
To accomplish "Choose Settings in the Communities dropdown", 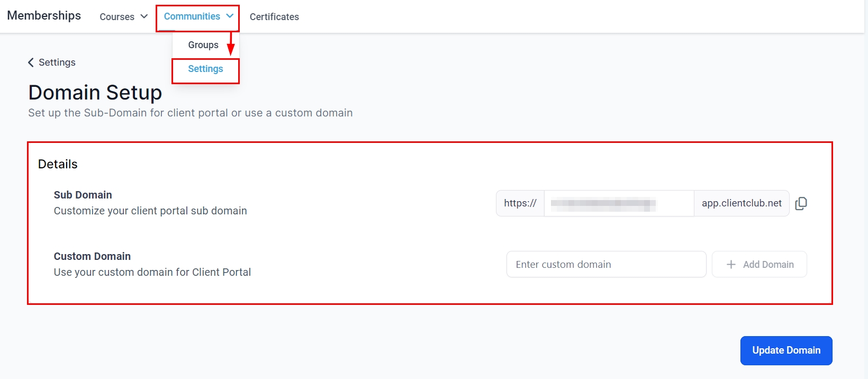I will [205, 69].
